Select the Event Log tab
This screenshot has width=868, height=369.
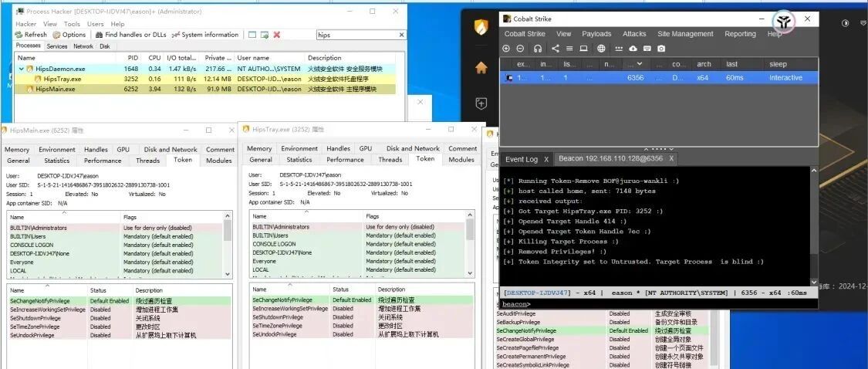(522, 160)
